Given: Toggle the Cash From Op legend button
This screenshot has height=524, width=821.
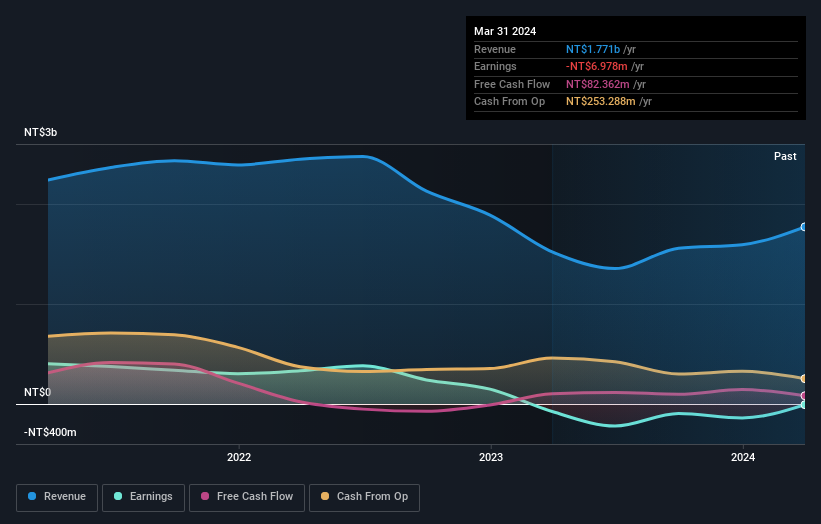Looking at the screenshot, I should click(364, 497).
